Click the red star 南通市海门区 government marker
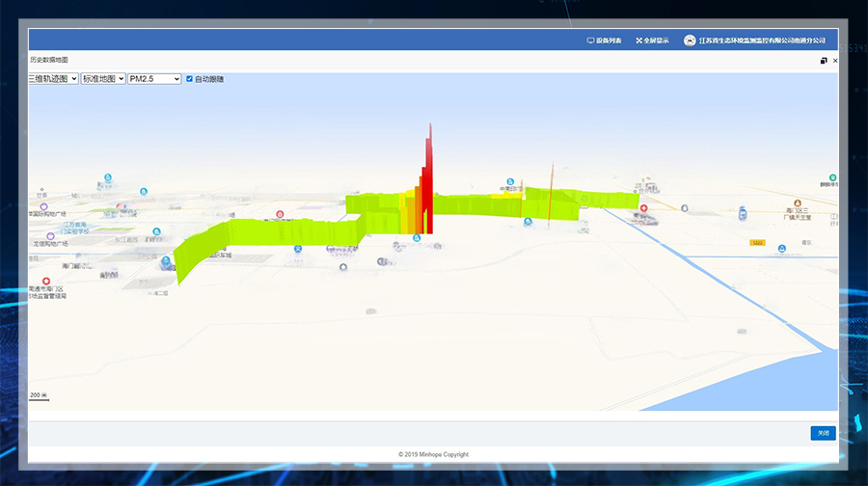This screenshot has height=486, width=868. [x=46, y=281]
